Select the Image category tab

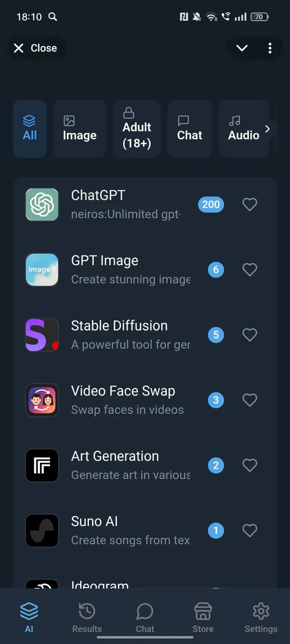80,129
